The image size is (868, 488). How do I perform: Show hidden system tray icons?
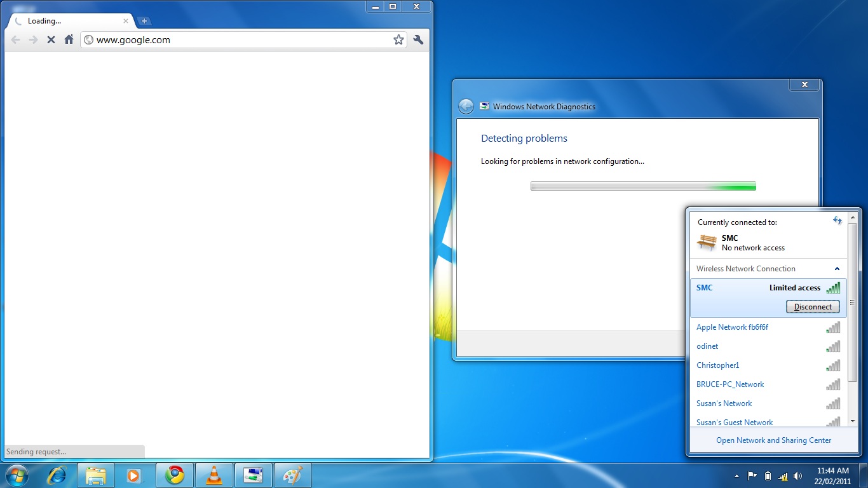[x=737, y=476]
